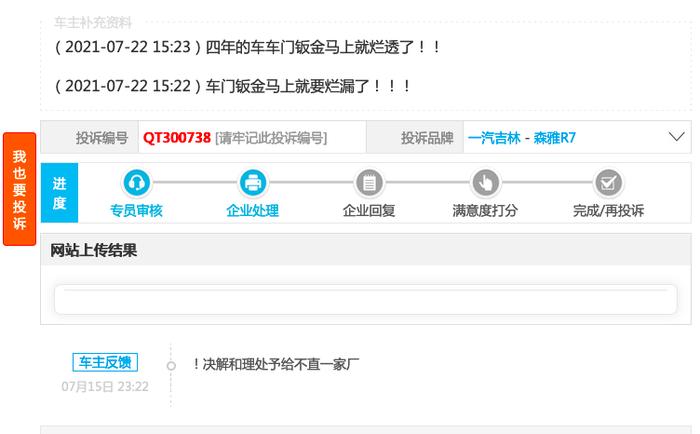Select the 专员审核 step label

[x=136, y=210]
